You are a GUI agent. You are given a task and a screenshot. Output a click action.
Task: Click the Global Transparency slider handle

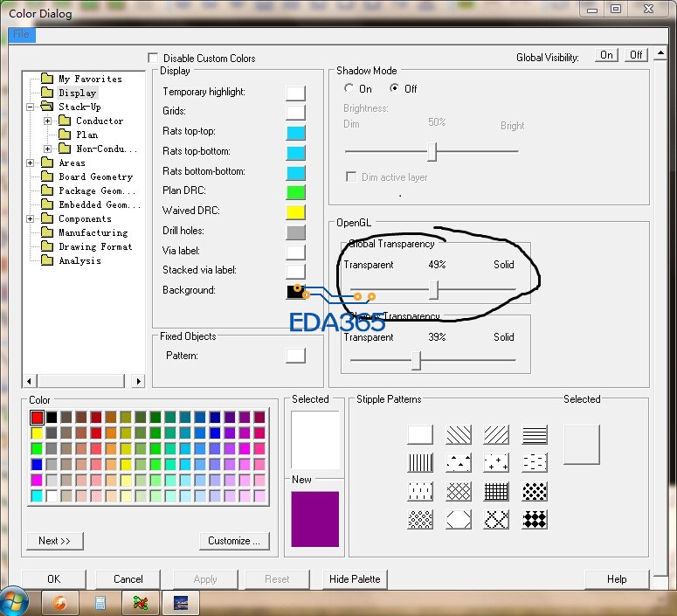[434, 289]
